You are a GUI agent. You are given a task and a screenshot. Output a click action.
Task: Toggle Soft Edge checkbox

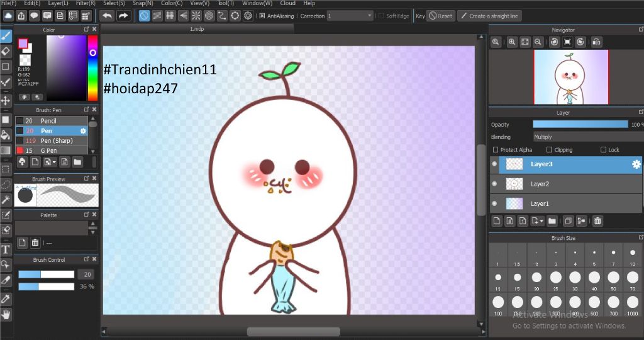(381, 16)
